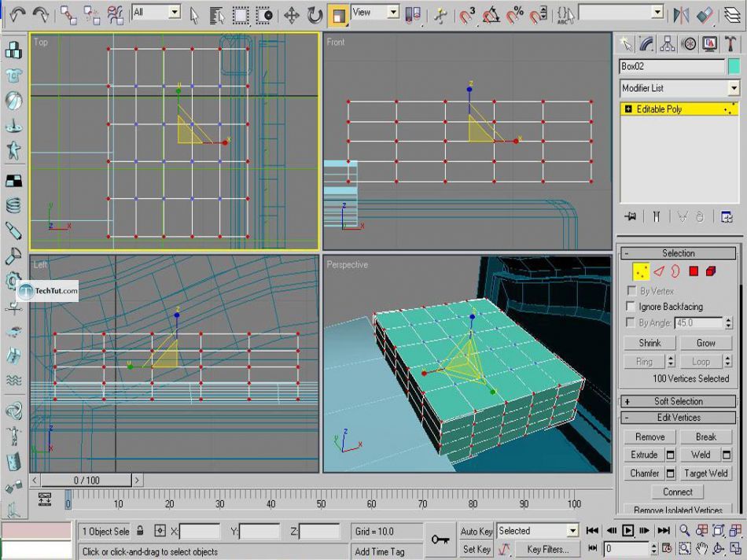Click the Undo arrow in the toolbar
Image resolution: width=747 pixels, height=560 pixels.
click(17, 14)
